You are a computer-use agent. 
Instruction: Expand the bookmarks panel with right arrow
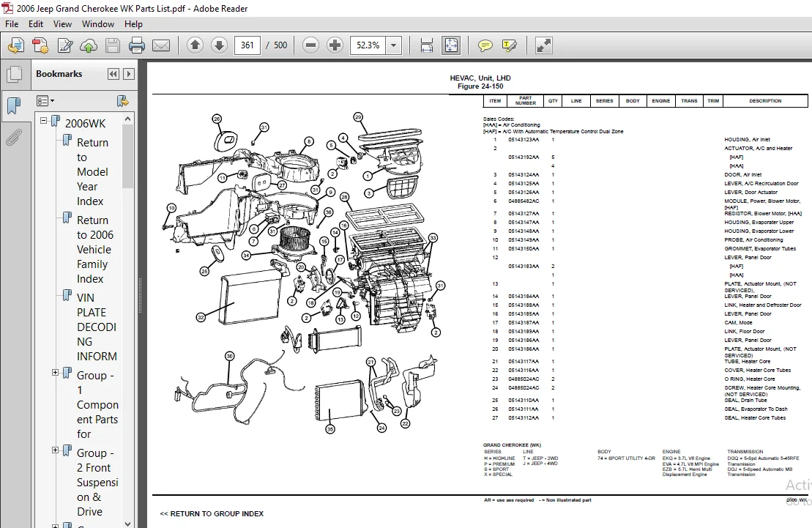tap(129, 74)
